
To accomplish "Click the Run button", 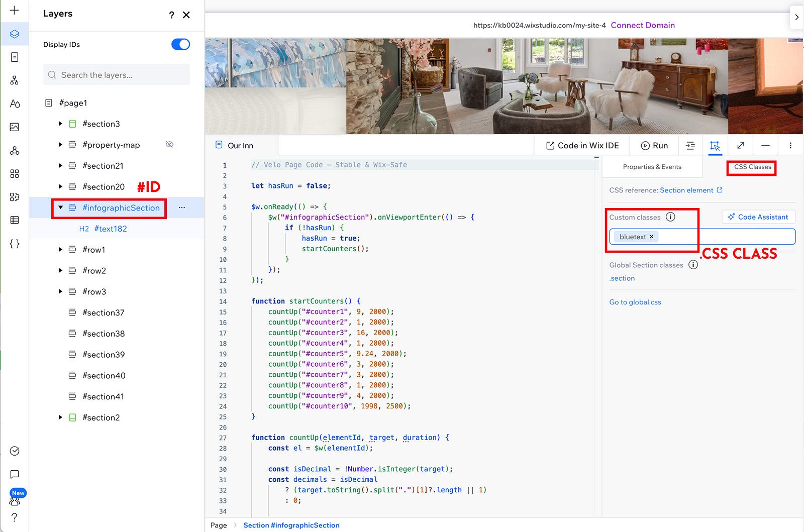I will coord(654,145).
